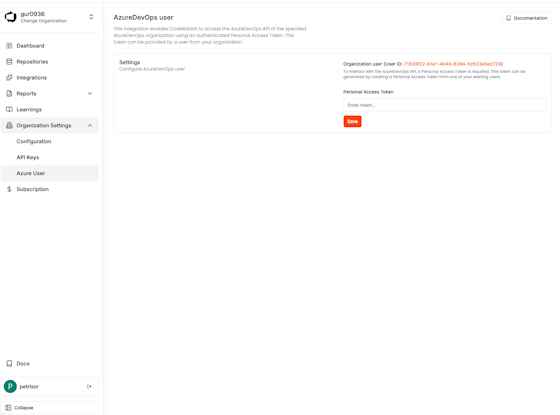Screen dimensions: 560x415
Task: Click the petrisor avatar circle
Action: pos(10,386)
